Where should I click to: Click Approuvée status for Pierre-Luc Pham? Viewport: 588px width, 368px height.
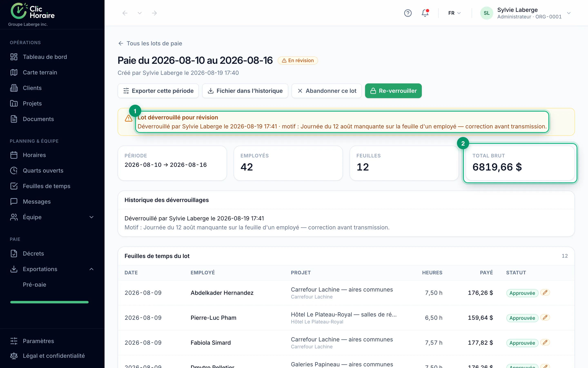(x=522, y=318)
